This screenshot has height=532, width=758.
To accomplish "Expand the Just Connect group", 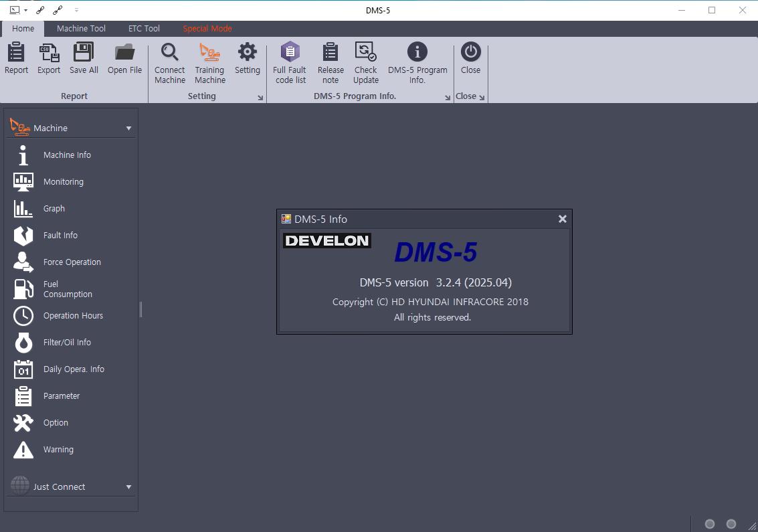I will [128, 487].
